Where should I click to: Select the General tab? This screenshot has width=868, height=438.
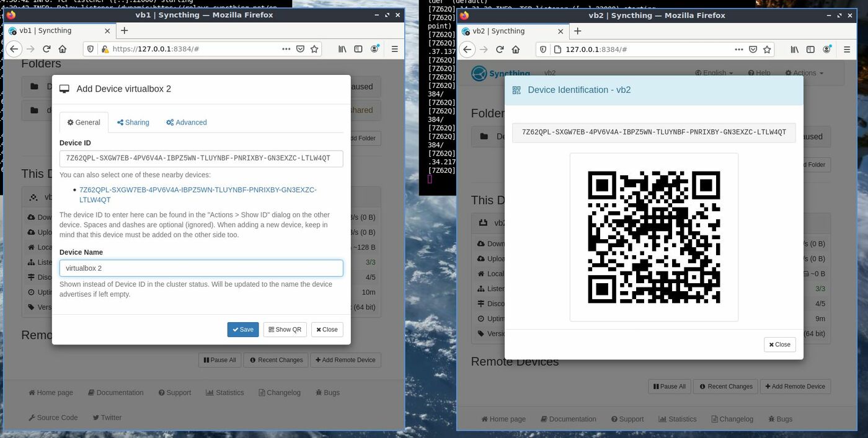[84, 123]
